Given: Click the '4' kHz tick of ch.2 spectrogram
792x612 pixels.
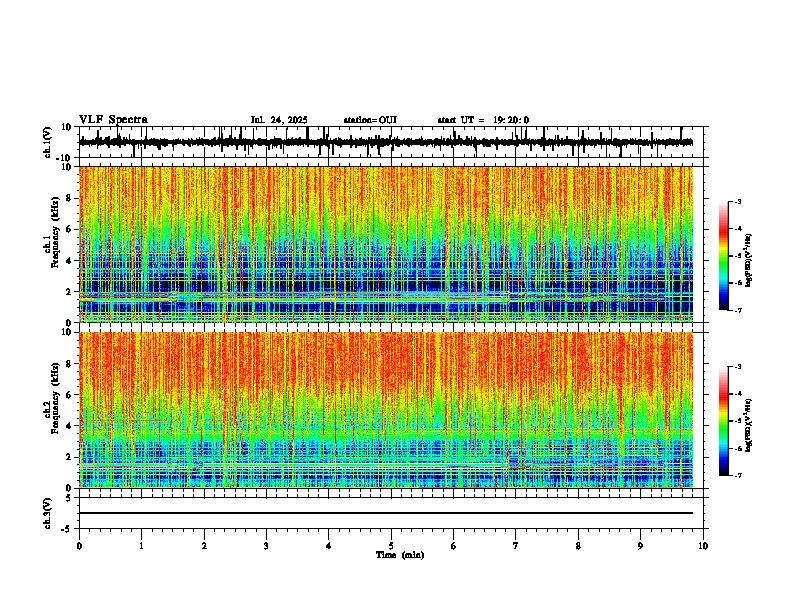Looking at the screenshot, I should [x=69, y=426].
